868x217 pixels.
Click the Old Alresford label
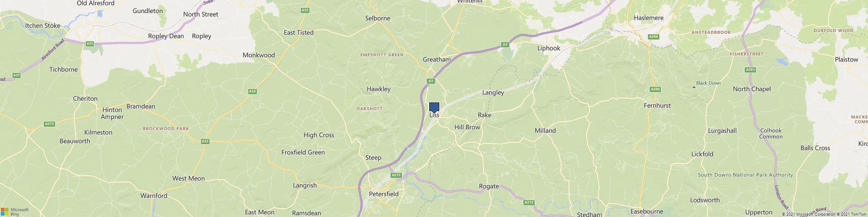95,3
